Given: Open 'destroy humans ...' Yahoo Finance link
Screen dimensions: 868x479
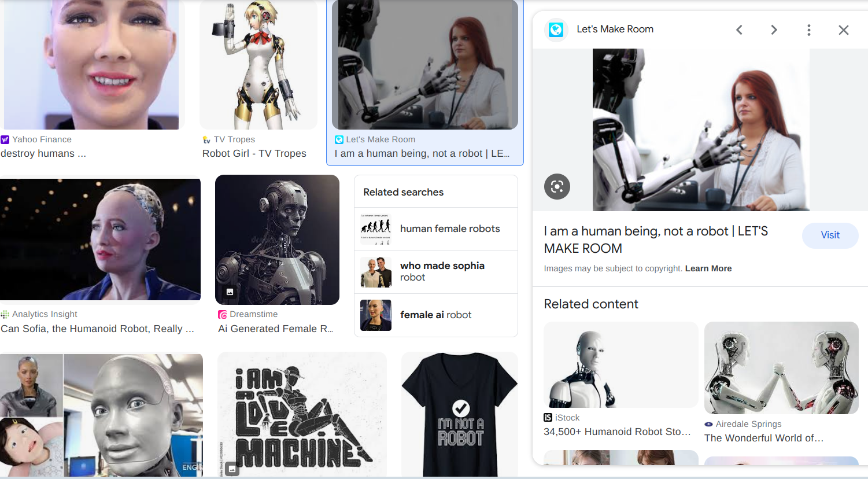Looking at the screenshot, I should (x=43, y=153).
